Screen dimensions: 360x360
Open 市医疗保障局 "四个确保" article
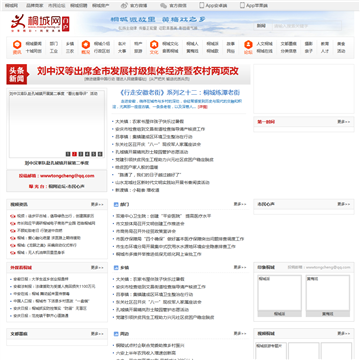click(180, 239)
